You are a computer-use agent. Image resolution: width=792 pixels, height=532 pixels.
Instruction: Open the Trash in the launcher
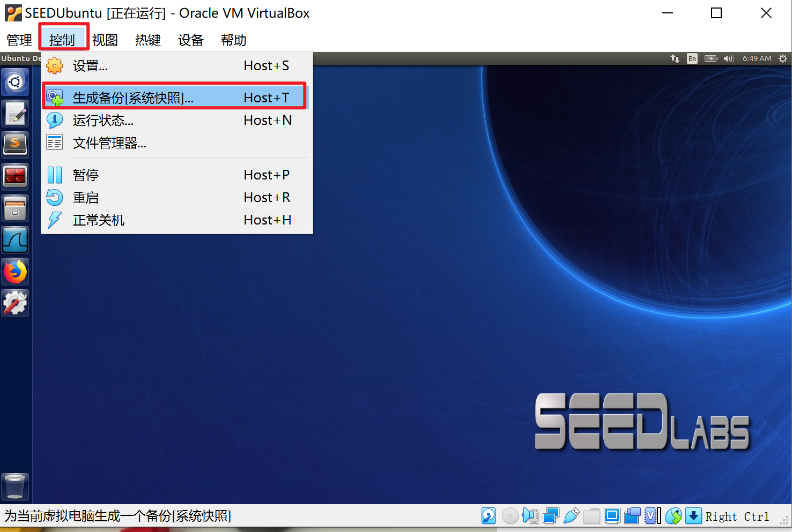tap(15, 486)
